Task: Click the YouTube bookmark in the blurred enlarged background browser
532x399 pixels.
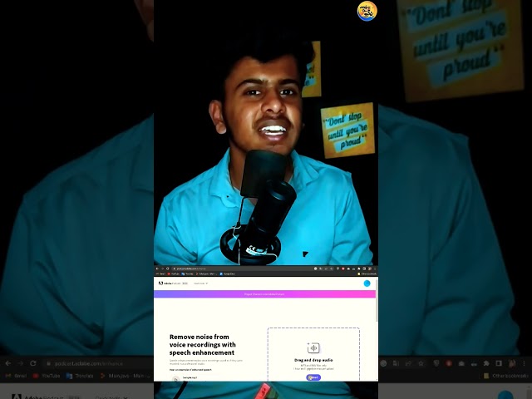Action: tap(47, 376)
